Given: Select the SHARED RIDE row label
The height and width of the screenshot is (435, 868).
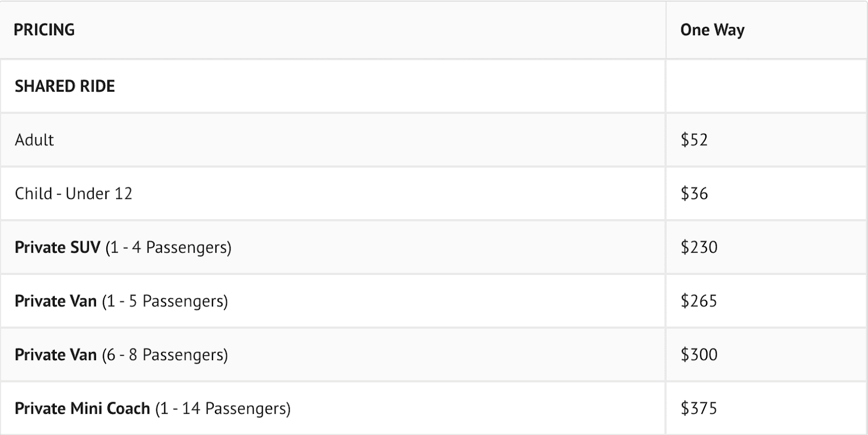Looking at the screenshot, I should point(65,86).
